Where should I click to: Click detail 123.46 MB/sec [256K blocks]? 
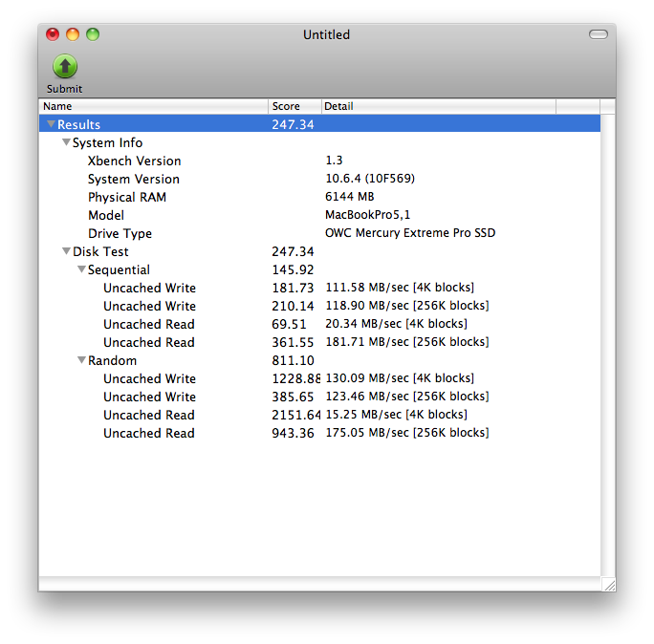tap(407, 396)
